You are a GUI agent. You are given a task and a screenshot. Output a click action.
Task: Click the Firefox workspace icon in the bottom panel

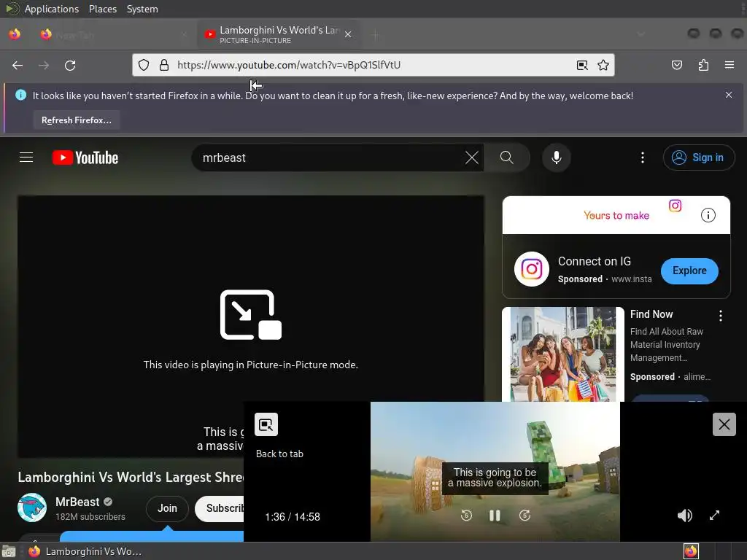click(x=691, y=551)
